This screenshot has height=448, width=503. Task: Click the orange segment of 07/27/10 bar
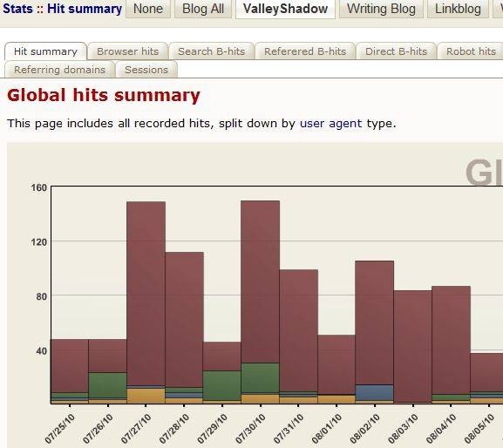146,396
